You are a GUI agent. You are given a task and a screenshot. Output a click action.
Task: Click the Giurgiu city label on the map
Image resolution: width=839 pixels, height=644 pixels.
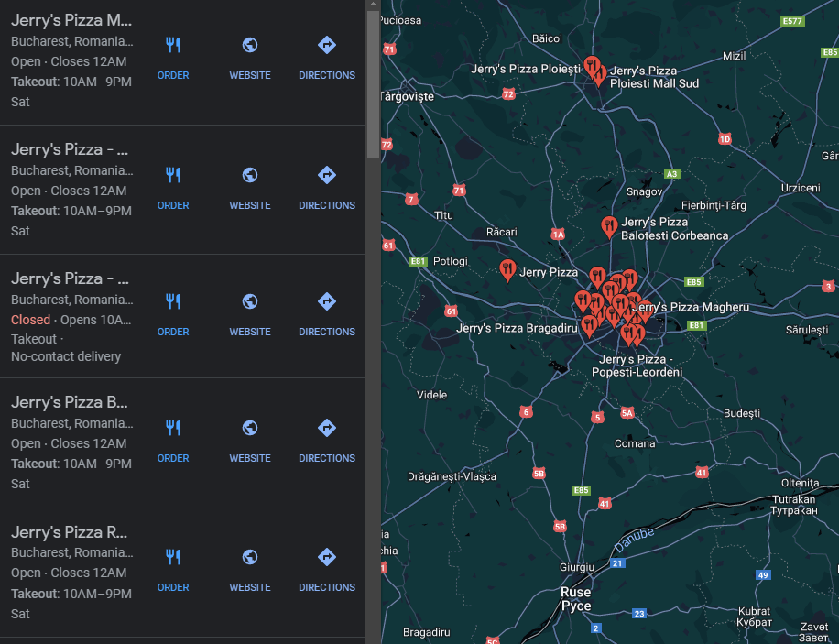pos(577,567)
